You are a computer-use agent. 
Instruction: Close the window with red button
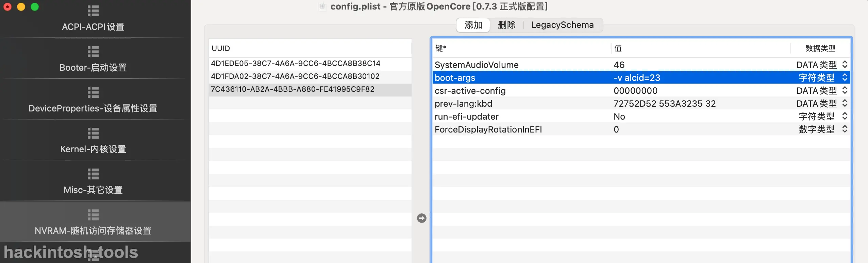(x=7, y=7)
